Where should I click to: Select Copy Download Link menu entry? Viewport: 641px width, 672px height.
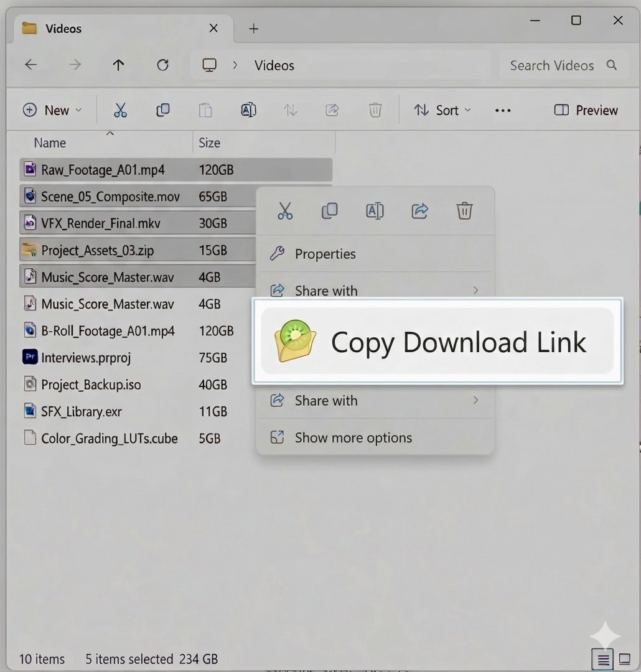437,342
